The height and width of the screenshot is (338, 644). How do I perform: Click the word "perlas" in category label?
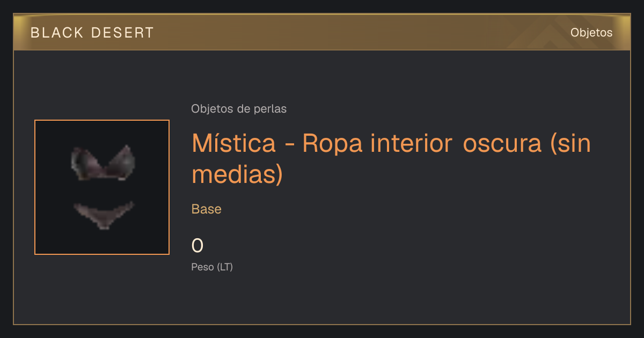(x=270, y=109)
